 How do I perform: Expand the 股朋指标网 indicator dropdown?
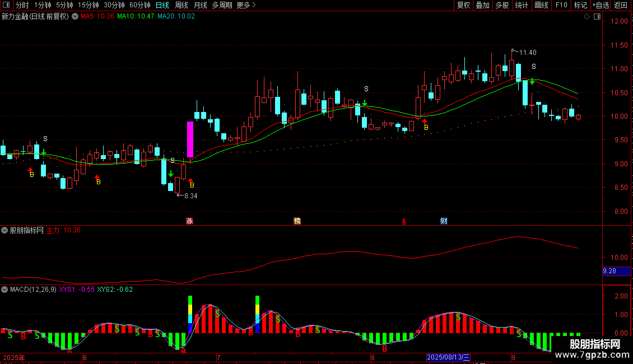tap(4, 230)
